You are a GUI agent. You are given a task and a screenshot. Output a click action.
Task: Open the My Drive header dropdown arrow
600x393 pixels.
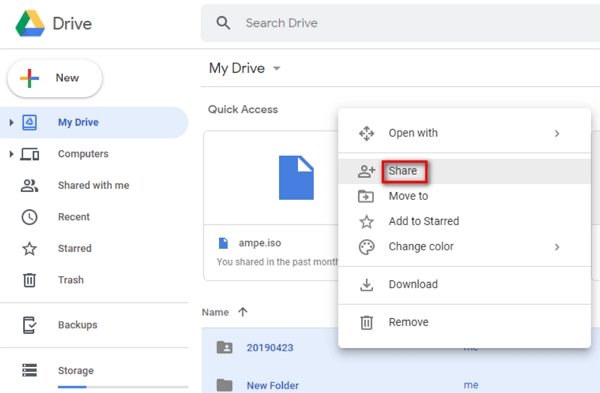[x=276, y=68]
